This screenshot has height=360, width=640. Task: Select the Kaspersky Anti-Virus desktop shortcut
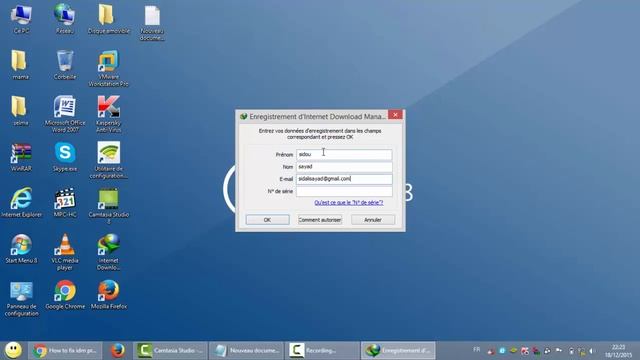click(108, 114)
